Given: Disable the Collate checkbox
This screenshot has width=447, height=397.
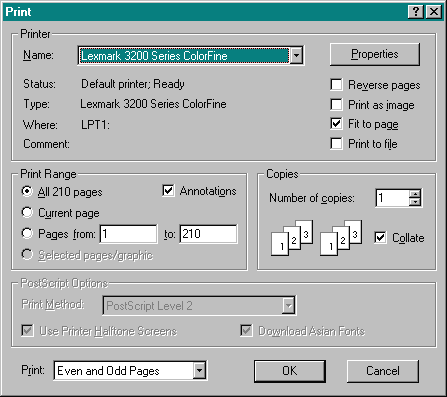Looking at the screenshot, I should pyautogui.click(x=380, y=238).
